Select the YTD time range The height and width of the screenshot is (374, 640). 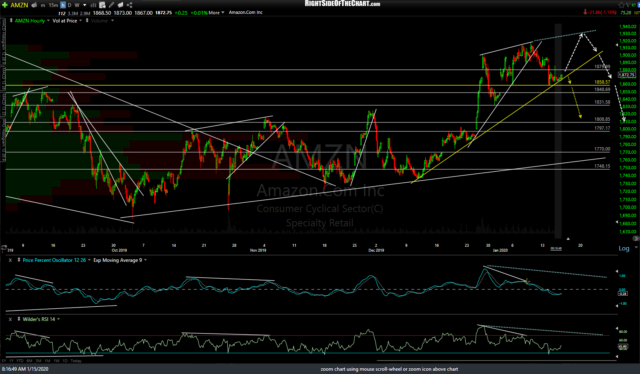point(20,361)
